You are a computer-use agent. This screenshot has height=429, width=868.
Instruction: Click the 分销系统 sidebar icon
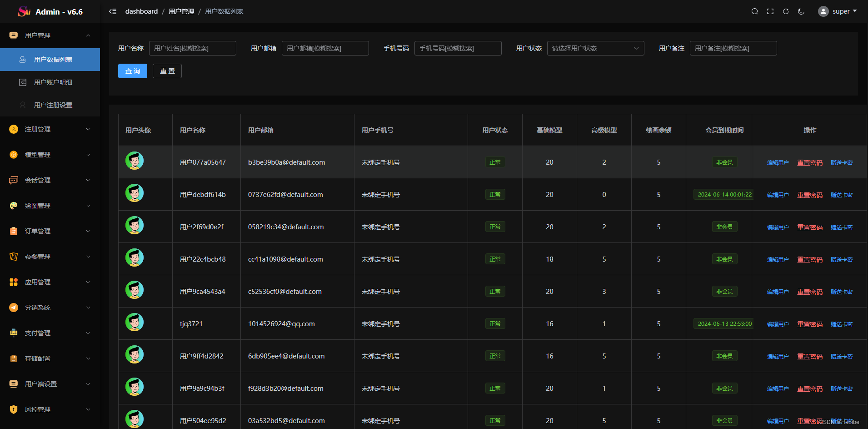pos(14,308)
